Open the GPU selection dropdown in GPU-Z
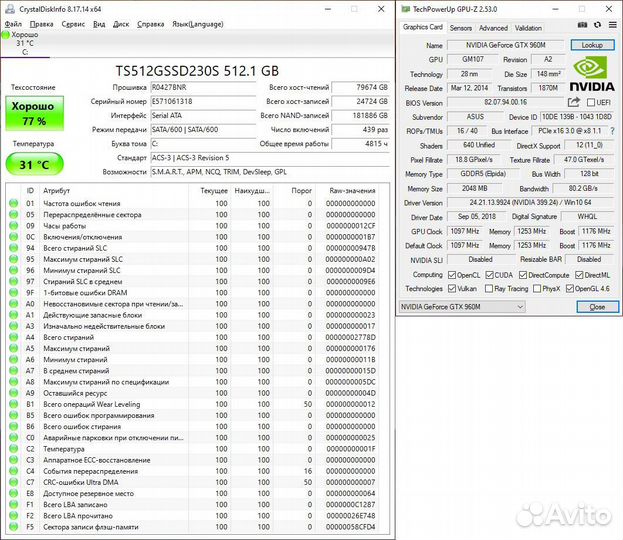This screenshot has width=623, height=540. [x=462, y=307]
